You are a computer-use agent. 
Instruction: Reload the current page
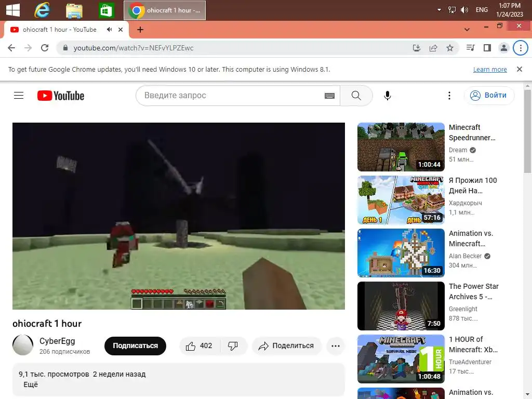[45, 48]
